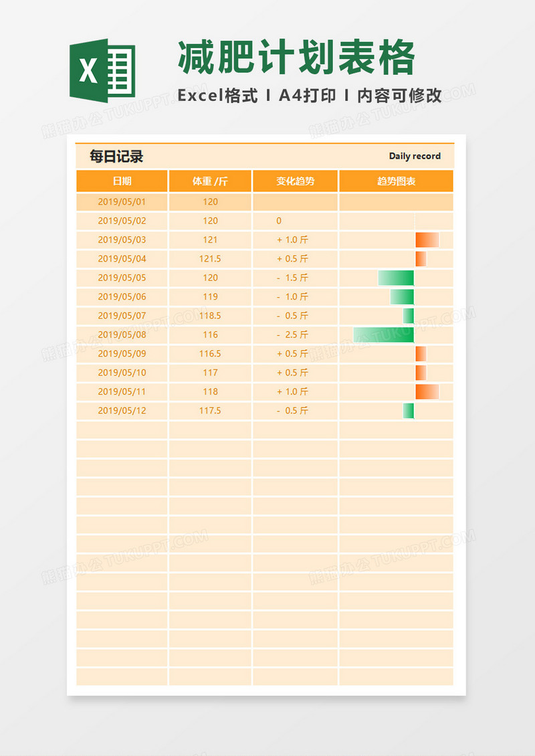Select the 减肥计划表格 title text
535x756 pixels.
click(x=296, y=58)
